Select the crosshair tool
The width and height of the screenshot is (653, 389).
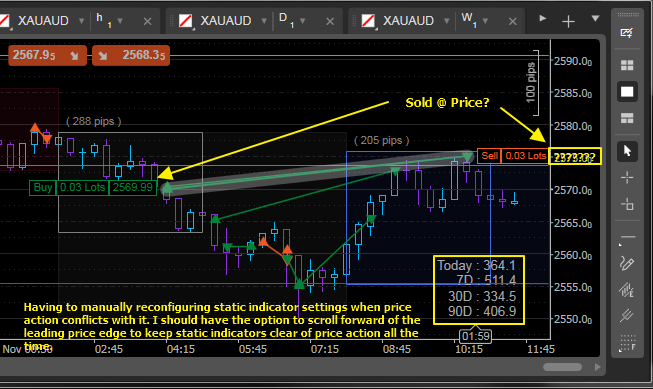pos(627,178)
